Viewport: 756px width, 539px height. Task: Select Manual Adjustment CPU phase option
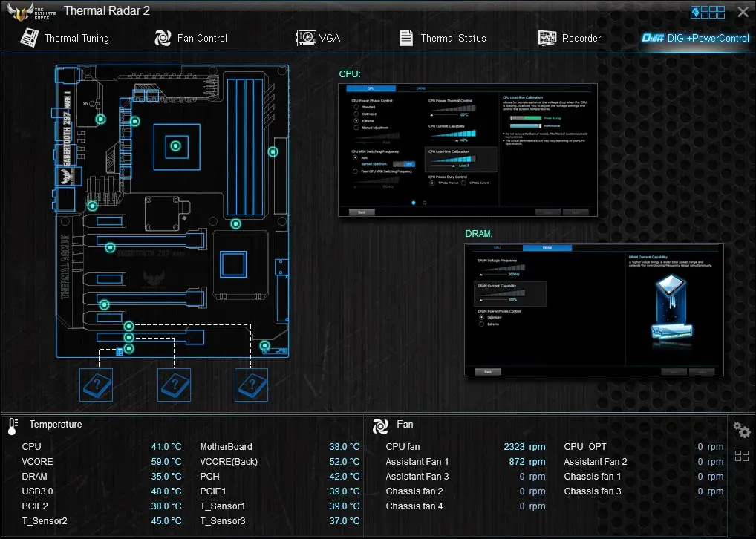click(356, 128)
